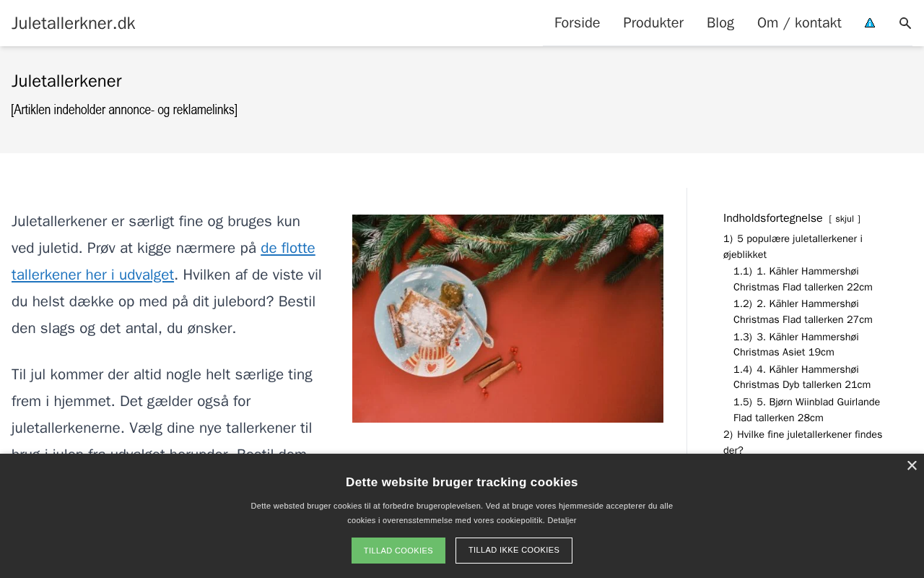
Task: Accept cookies with Tillad cookies button
Action: [398, 551]
